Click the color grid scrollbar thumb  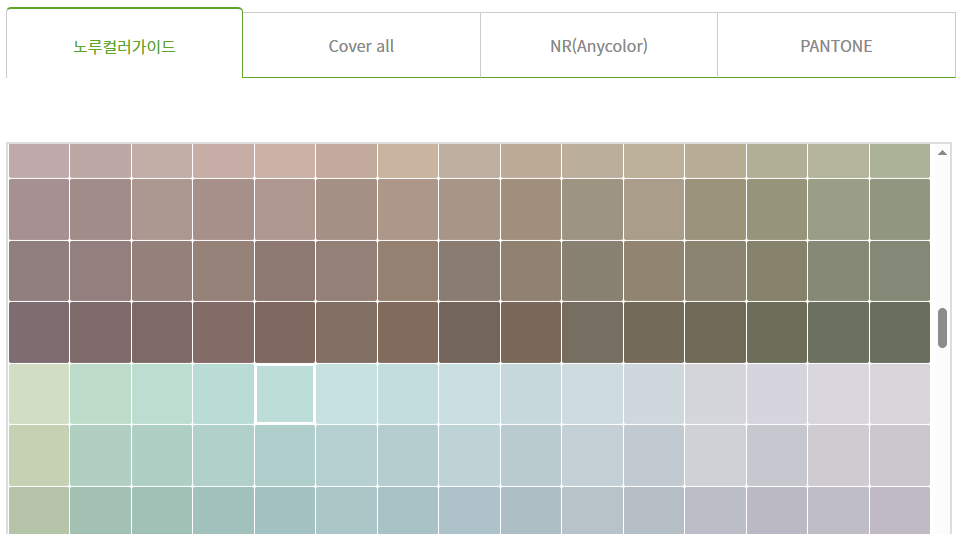[942, 328]
